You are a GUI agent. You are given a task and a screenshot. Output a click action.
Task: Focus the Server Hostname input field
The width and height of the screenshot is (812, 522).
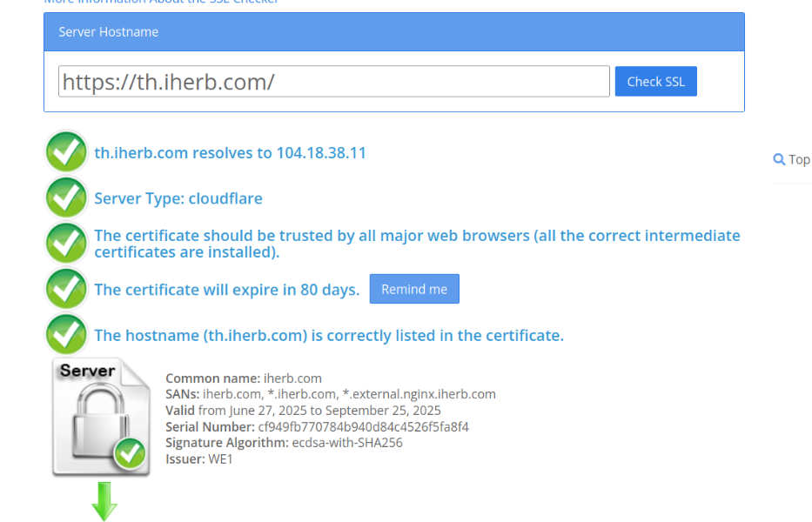[334, 81]
